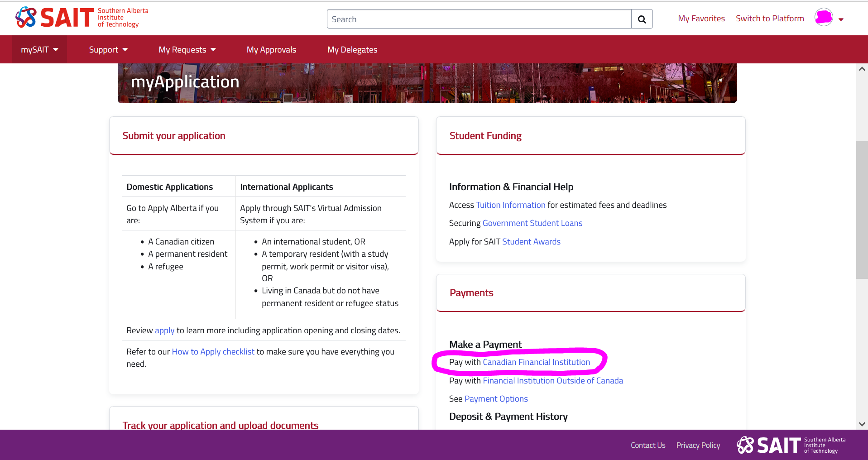Open the Student Awards link
Image resolution: width=868 pixels, height=460 pixels.
point(531,242)
